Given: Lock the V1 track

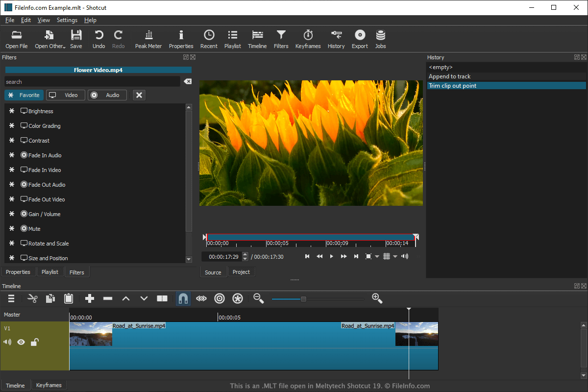Looking at the screenshot, I should [x=35, y=342].
